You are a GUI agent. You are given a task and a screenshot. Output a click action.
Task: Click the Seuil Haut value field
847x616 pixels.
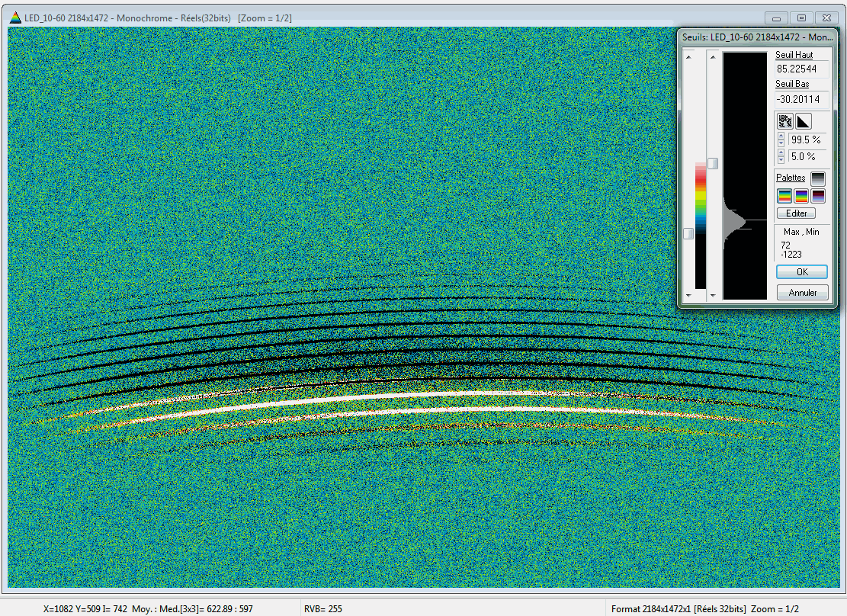pos(801,69)
